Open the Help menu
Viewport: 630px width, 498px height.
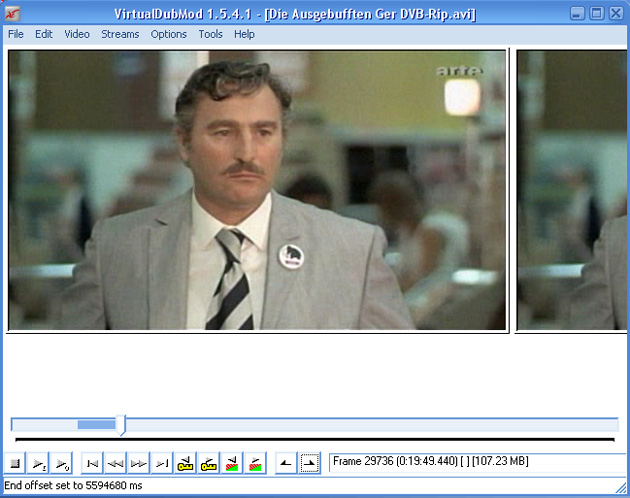tap(244, 34)
